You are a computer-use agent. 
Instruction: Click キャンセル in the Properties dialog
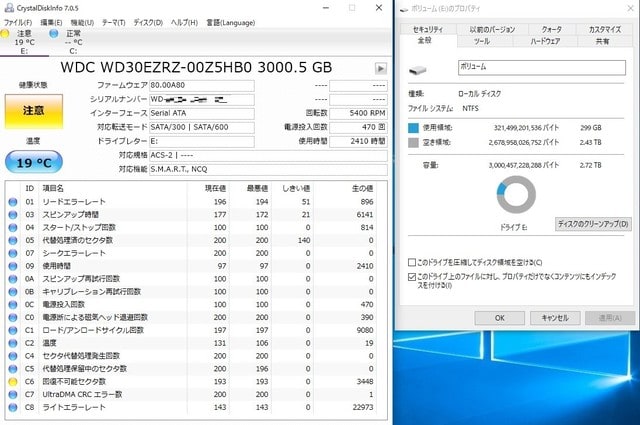[x=555, y=318]
